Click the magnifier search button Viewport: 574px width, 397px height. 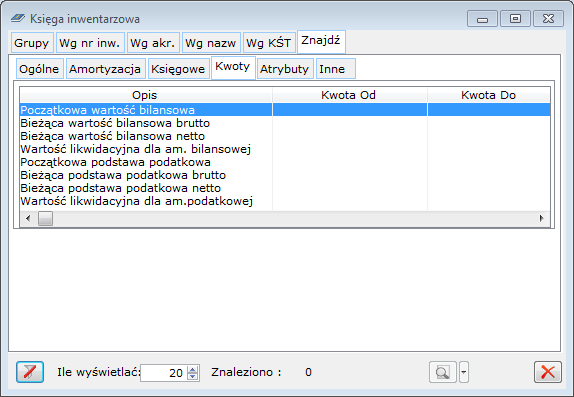click(x=443, y=372)
